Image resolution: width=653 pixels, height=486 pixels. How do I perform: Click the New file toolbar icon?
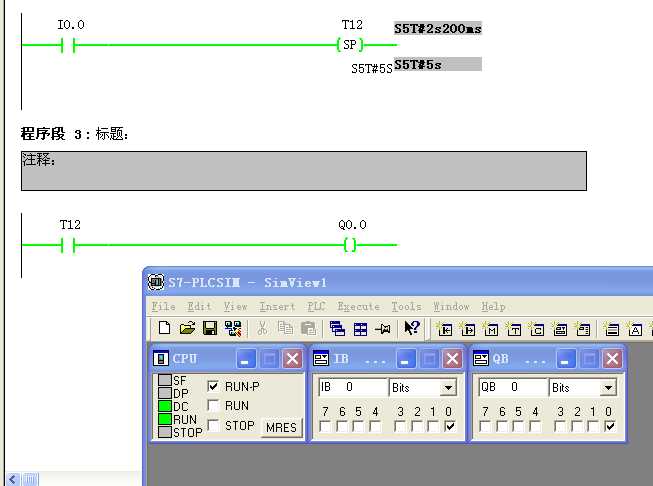[165, 328]
